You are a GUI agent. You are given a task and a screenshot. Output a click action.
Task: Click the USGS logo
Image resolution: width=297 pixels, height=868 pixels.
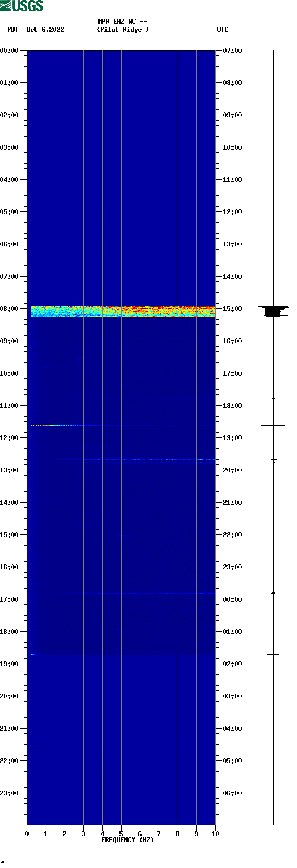tap(22, 6)
